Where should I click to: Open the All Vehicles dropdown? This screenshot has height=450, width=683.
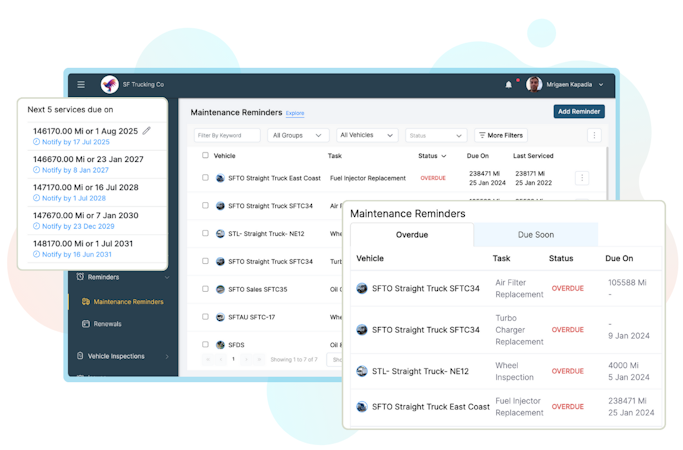tap(367, 135)
